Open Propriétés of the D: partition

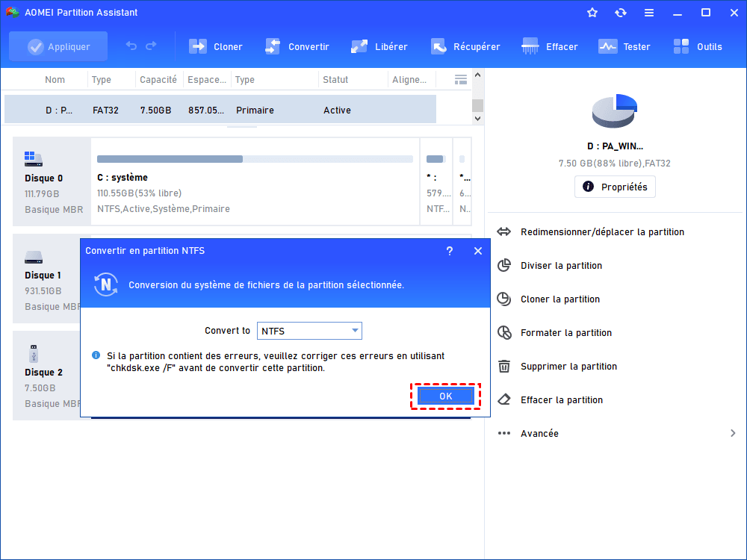coord(615,187)
